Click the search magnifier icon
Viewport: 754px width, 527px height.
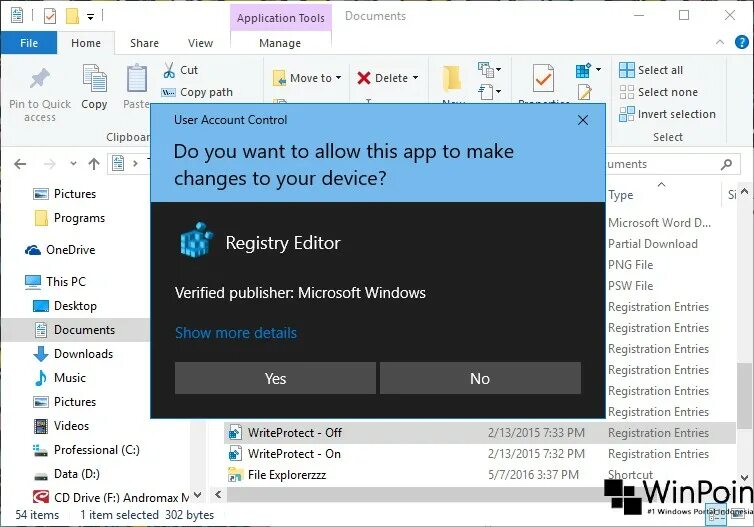coord(727,164)
